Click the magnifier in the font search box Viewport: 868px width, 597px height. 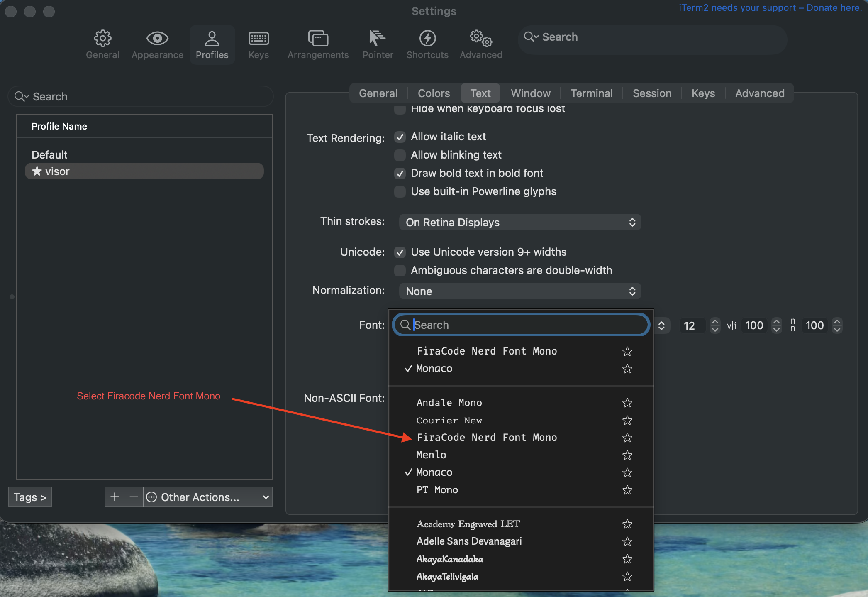point(405,325)
